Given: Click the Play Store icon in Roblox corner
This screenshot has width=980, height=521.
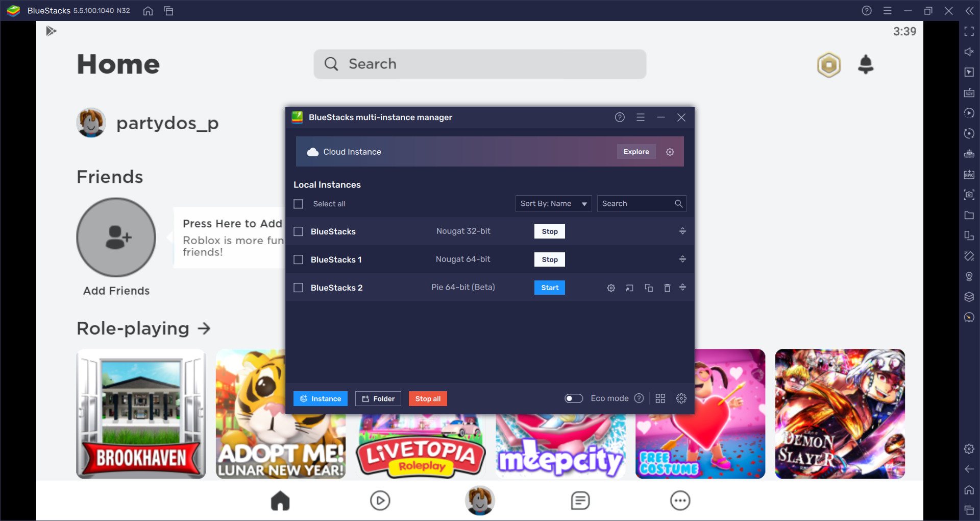Looking at the screenshot, I should click(51, 31).
